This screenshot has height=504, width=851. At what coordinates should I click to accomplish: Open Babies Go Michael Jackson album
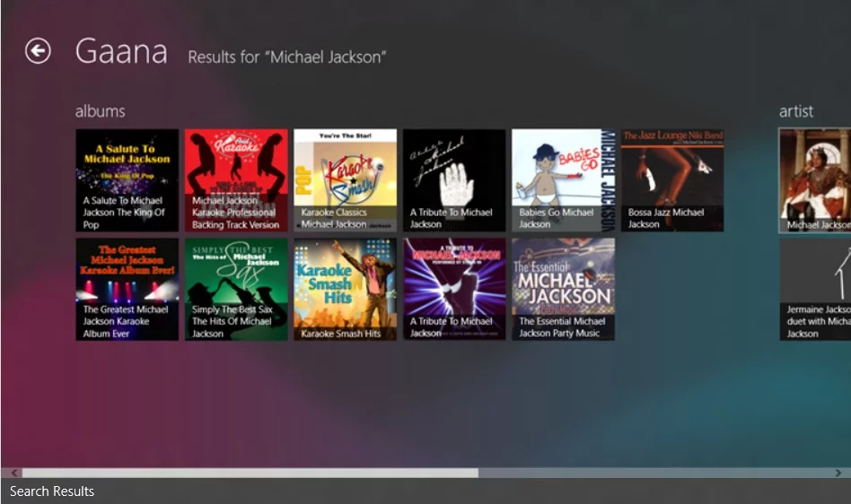pyautogui.click(x=564, y=180)
